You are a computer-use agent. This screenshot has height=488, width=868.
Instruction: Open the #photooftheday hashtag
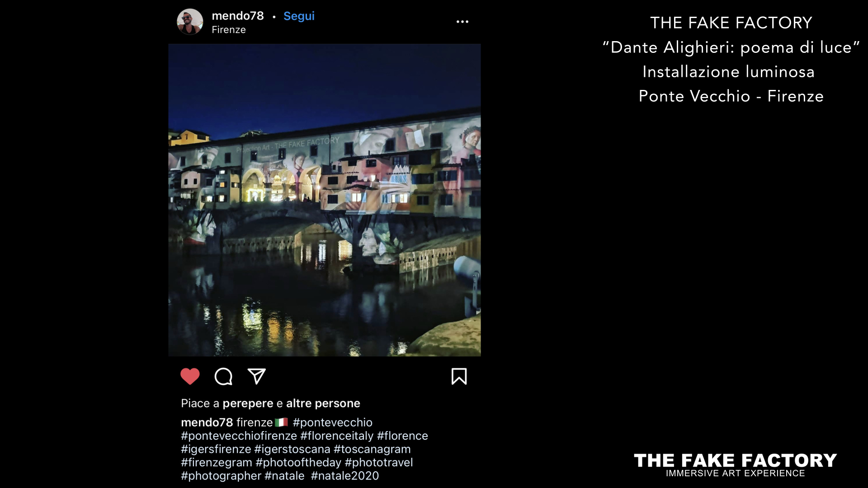pos(298,463)
